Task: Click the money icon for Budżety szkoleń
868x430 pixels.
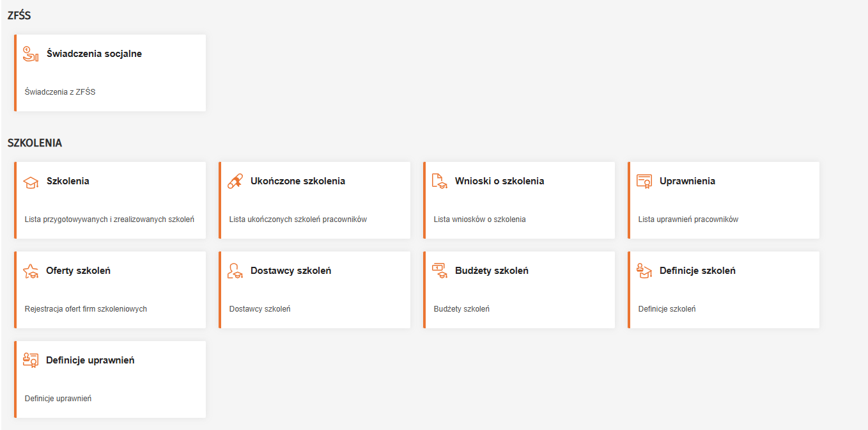Action: click(440, 271)
